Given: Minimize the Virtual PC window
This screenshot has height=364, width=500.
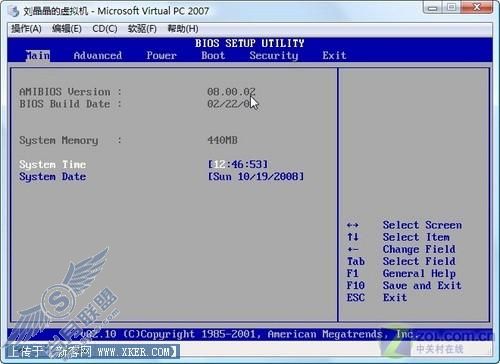Looking at the screenshot, I should pos(433,7).
